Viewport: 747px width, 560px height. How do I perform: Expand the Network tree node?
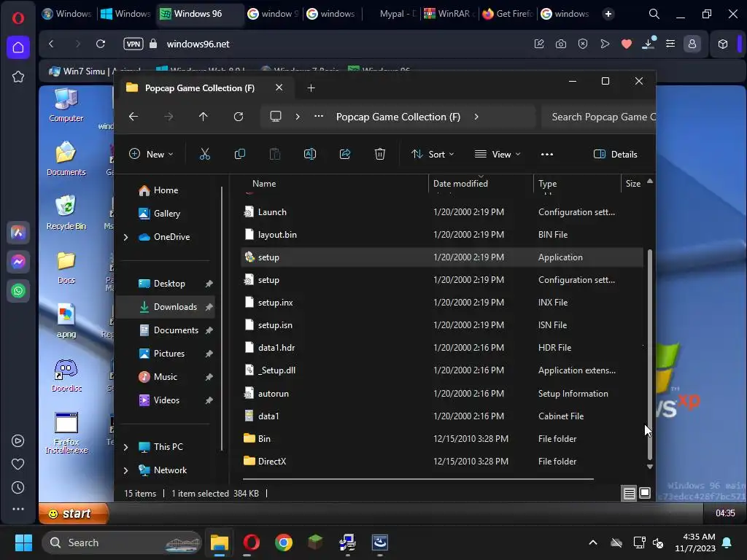pyautogui.click(x=125, y=470)
